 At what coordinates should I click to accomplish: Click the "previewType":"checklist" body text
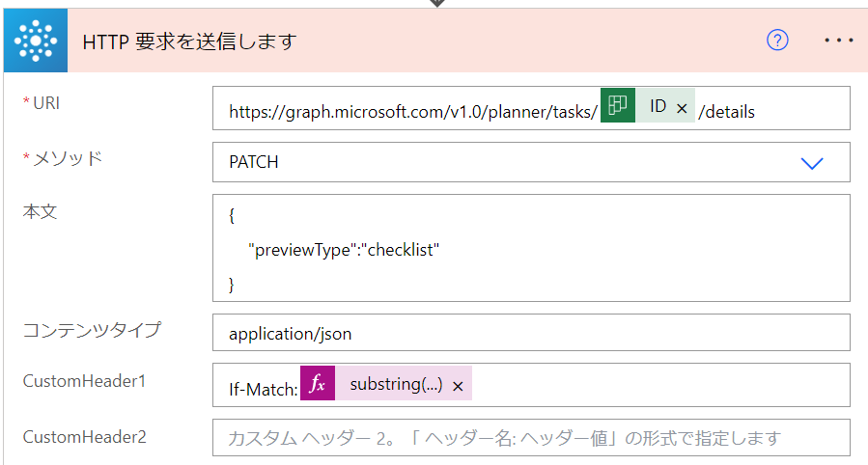pyautogui.click(x=344, y=250)
